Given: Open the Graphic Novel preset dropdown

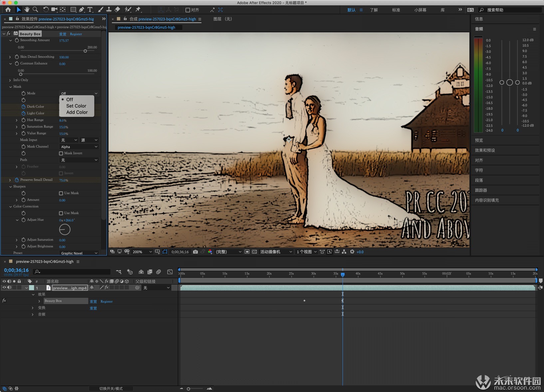Looking at the screenshot, I should [x=79, y=253].
